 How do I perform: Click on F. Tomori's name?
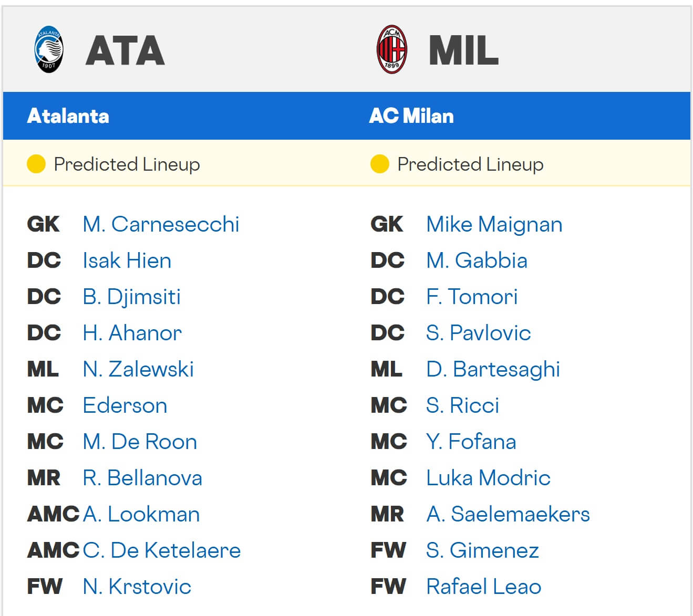pos(472,297)
